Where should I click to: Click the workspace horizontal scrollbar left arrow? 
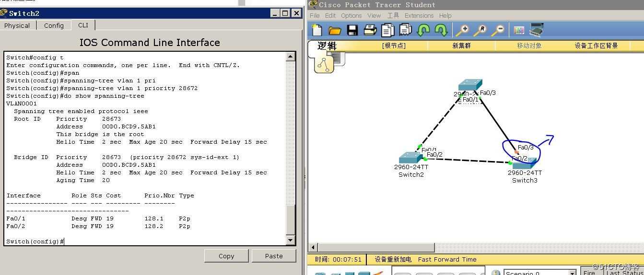tap(313, 247)
